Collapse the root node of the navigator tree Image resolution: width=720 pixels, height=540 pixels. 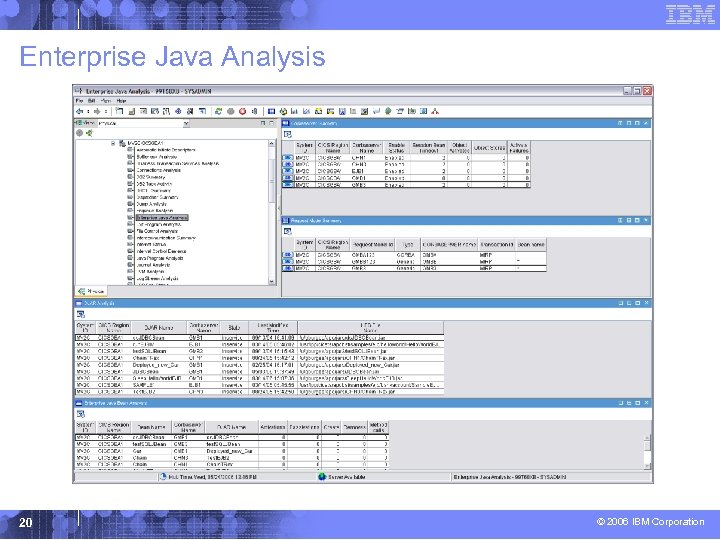(113, 143)
